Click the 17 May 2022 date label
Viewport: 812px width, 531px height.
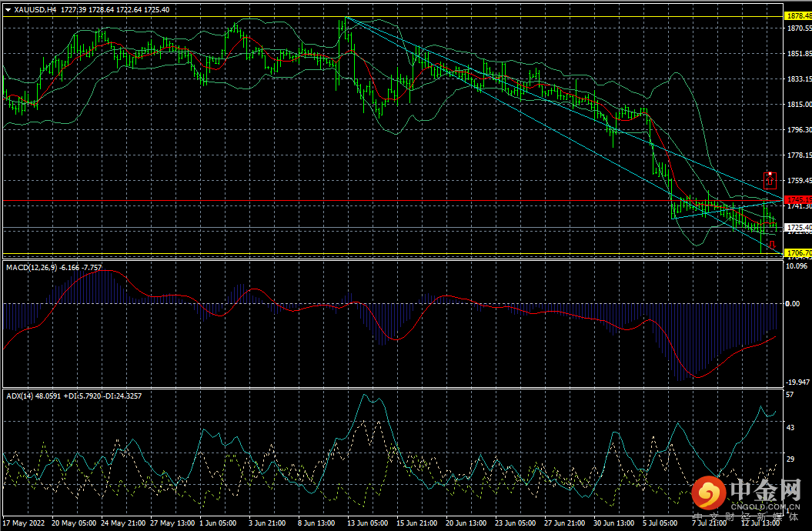25,523
